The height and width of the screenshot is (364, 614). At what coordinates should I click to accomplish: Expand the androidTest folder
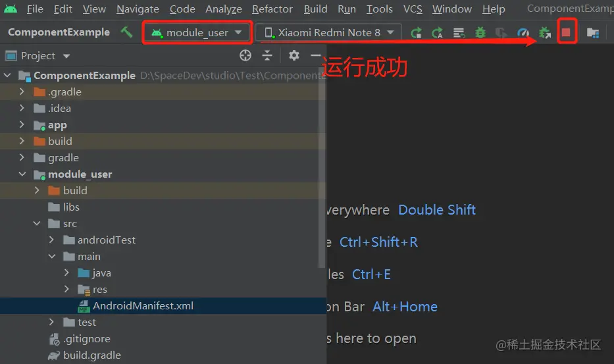click(x=52, y=240)
